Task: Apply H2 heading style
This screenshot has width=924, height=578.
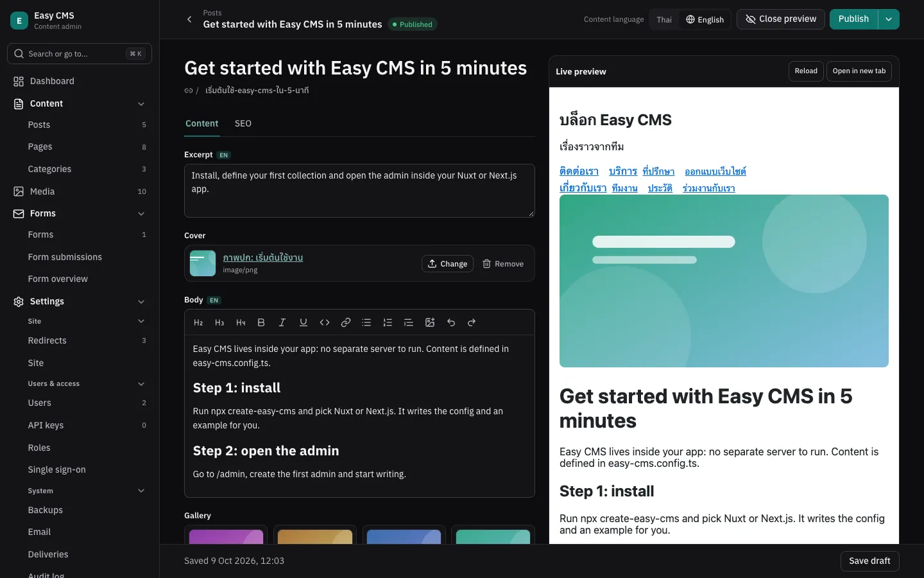Action: (198, 322)
